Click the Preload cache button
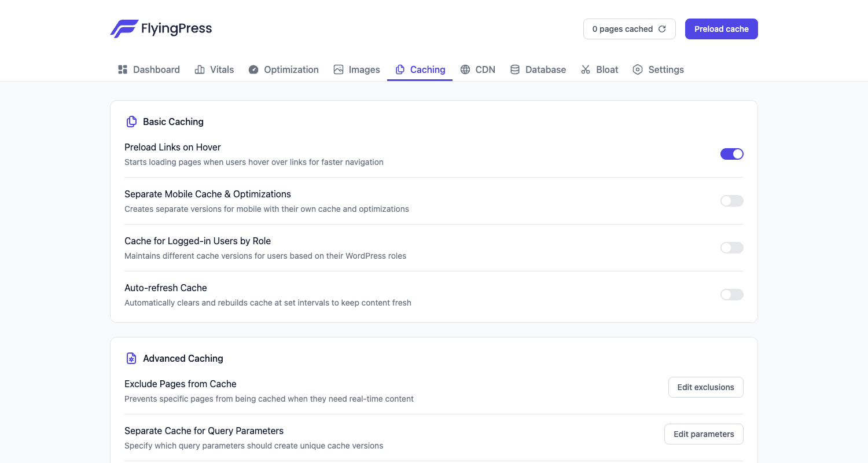The height and width of the screenshot is (463, 868). tap(722, 29)
